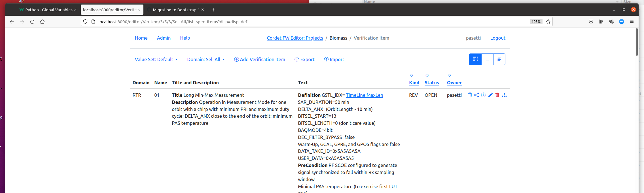Open the TimeLine:MaxLen link
This screenshot has height=193, width=644.
[x=365, y=95]
